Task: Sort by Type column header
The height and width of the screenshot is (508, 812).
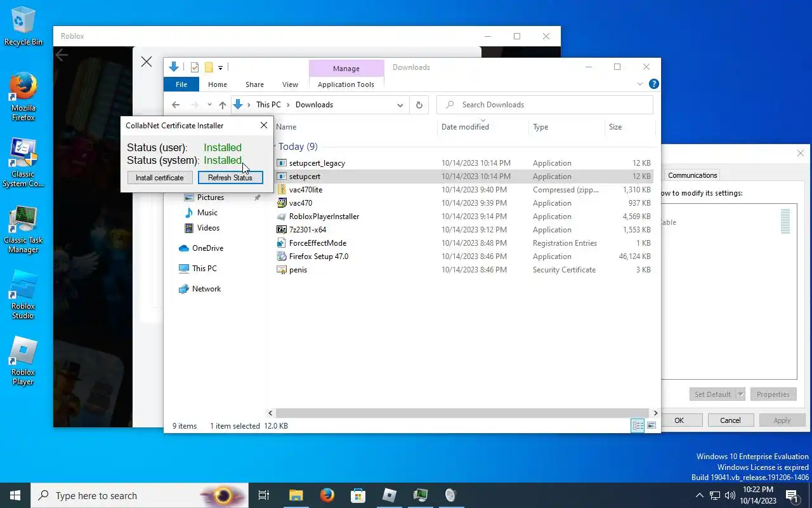Action: [567, 127]
